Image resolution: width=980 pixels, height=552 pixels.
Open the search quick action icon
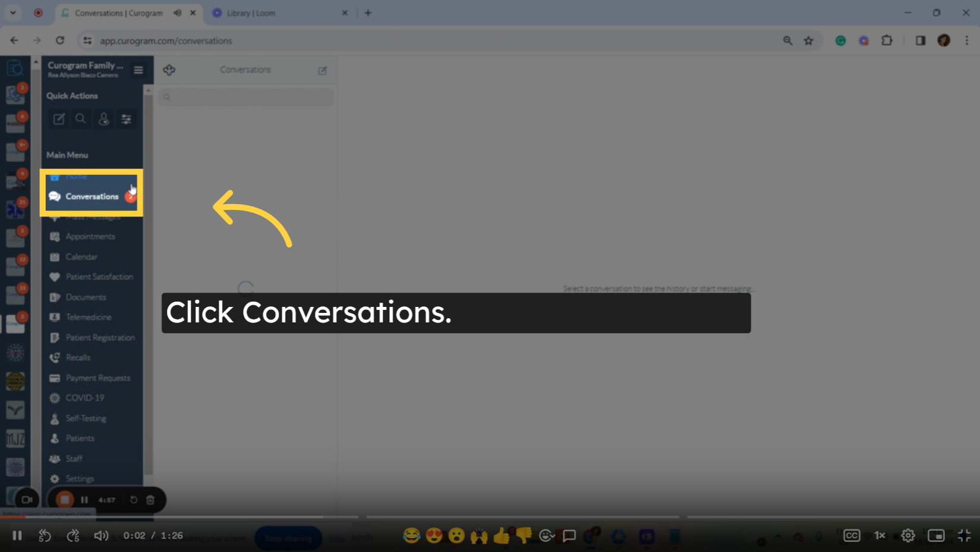[x=81, y=119]
